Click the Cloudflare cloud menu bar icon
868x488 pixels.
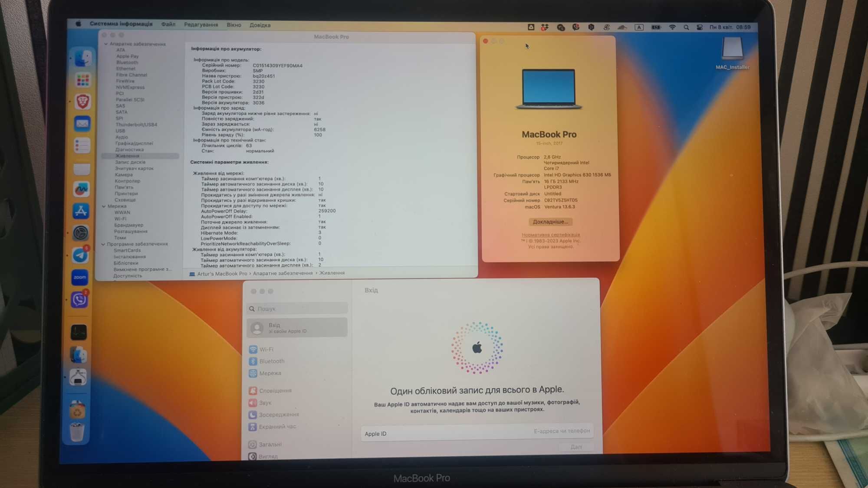point(622,27)
